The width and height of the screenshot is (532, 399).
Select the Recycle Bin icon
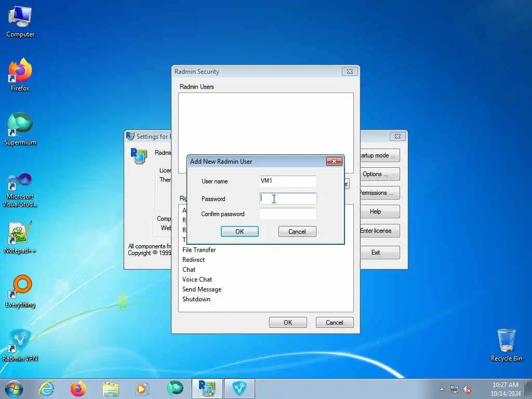pos(506,345)
